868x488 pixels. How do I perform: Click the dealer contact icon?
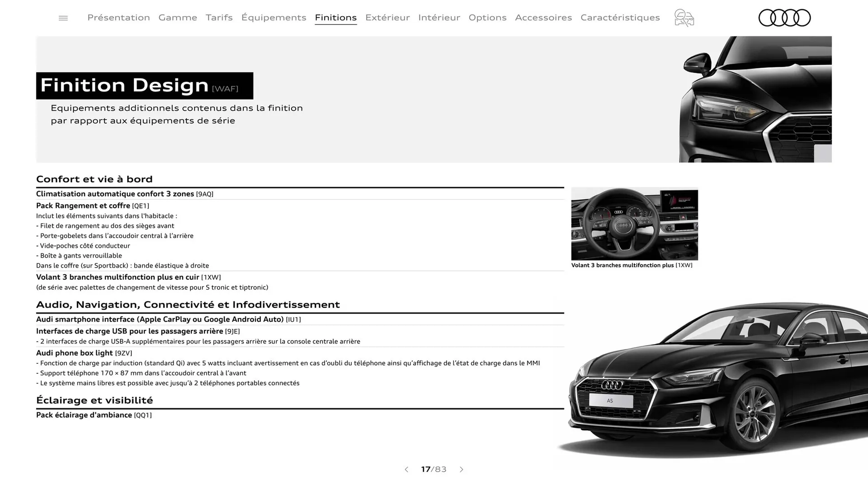point(684,18)
